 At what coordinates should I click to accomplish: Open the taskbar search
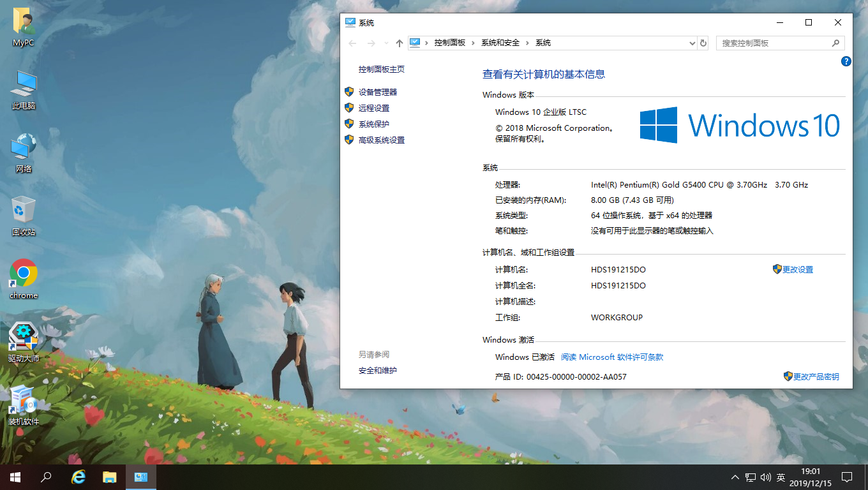(47, 477)
